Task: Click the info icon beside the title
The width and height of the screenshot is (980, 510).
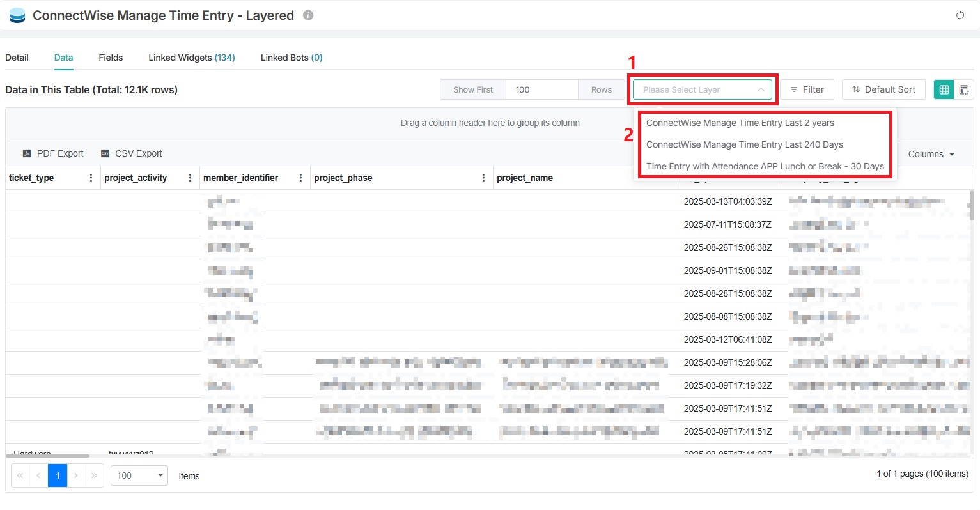Action: (x=308, y=15)
